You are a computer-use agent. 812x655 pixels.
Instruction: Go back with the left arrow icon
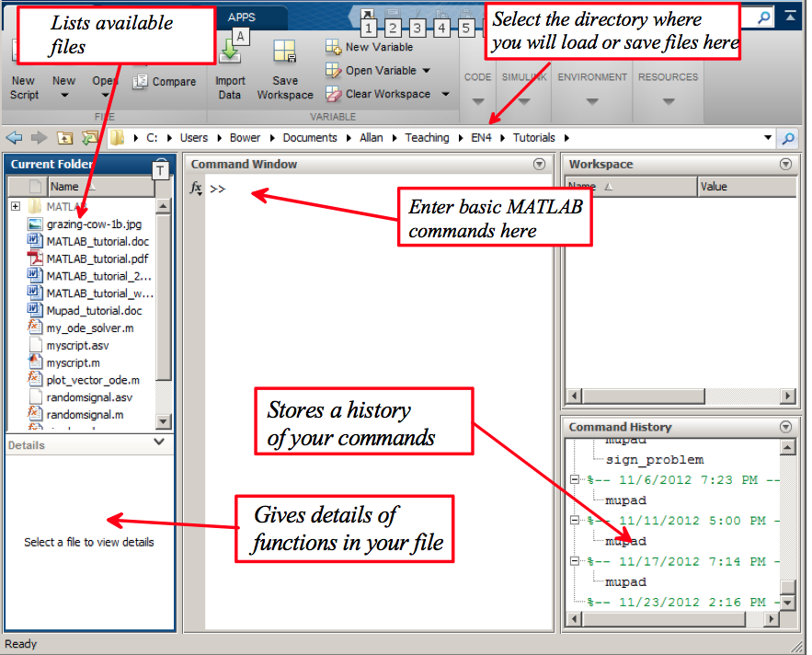click(14, 138)
